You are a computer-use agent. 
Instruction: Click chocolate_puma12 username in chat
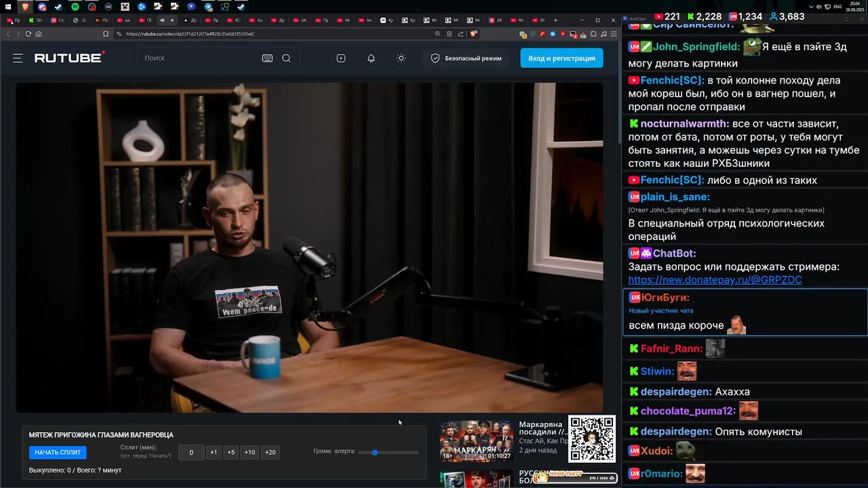click(x=688, y=411)
